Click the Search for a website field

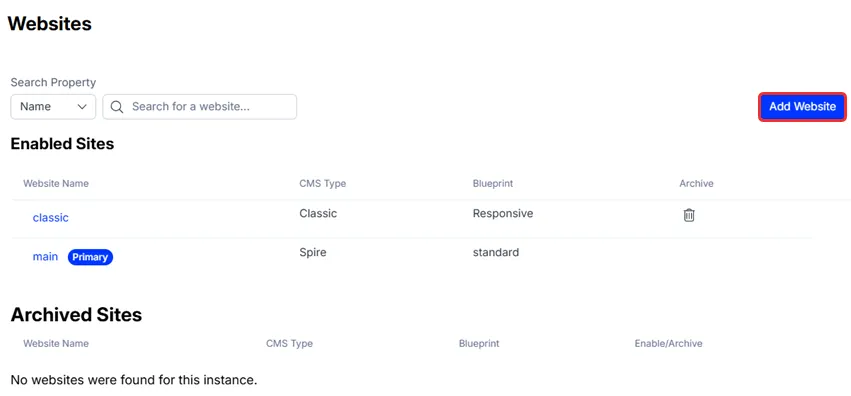(200, 107)
